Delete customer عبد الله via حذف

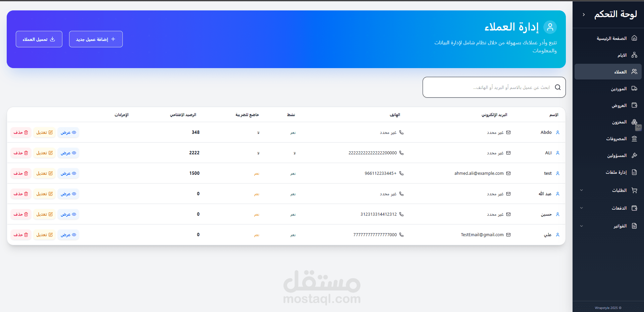tap(21, 194)
